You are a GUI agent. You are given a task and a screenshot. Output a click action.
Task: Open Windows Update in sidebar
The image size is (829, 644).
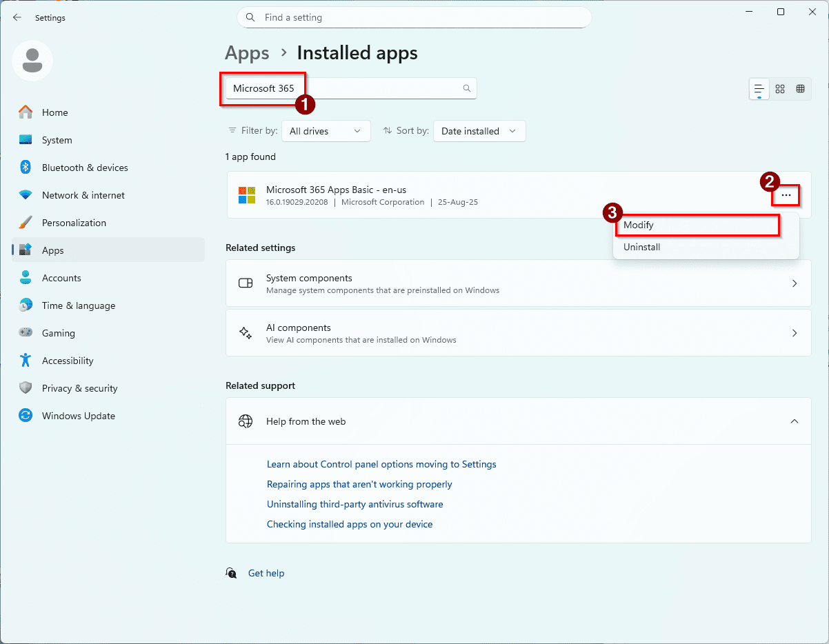pos(78,416)
